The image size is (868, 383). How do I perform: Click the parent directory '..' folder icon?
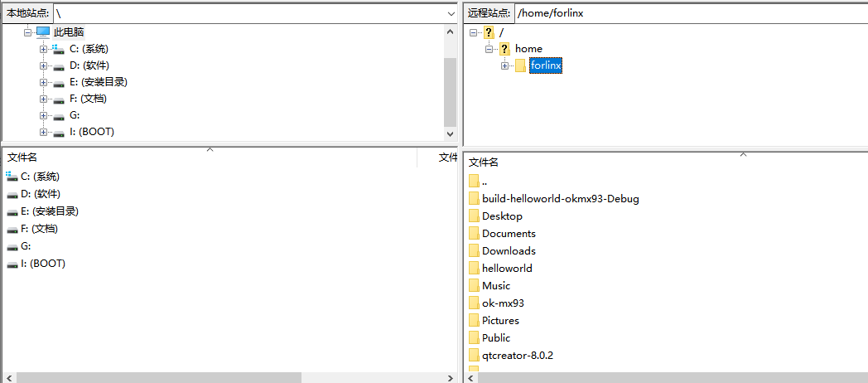coord(474,181)
